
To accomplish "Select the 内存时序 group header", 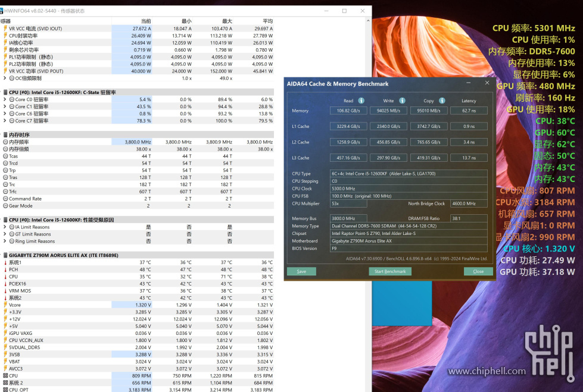I will pos(137,135).
